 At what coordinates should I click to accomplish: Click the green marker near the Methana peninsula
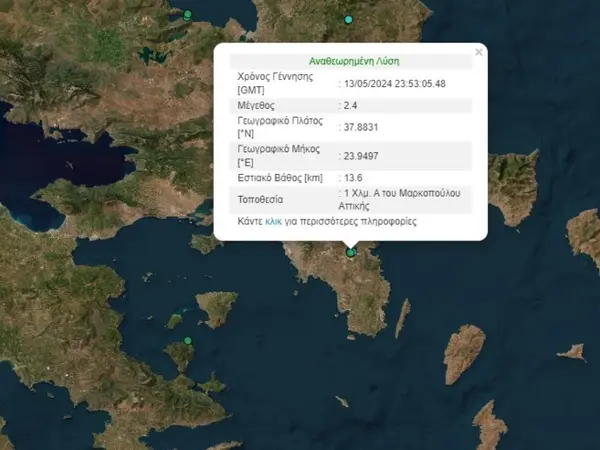click(x=185, y=339)
